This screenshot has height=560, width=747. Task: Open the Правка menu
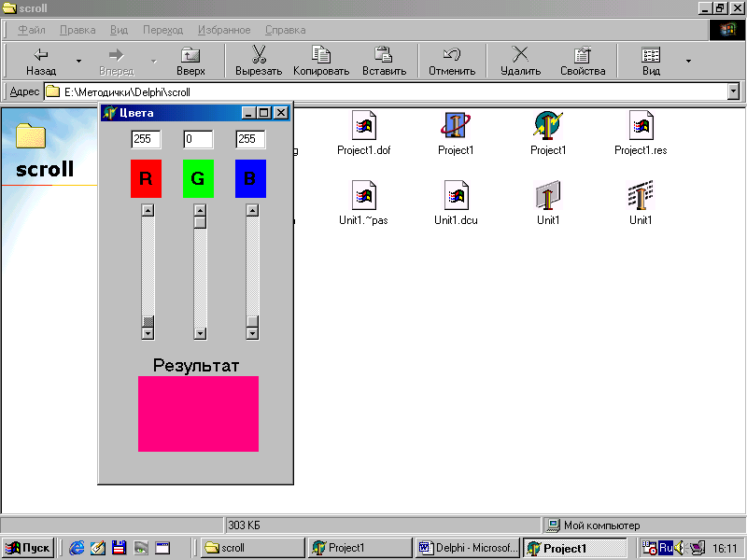(78, 30)
